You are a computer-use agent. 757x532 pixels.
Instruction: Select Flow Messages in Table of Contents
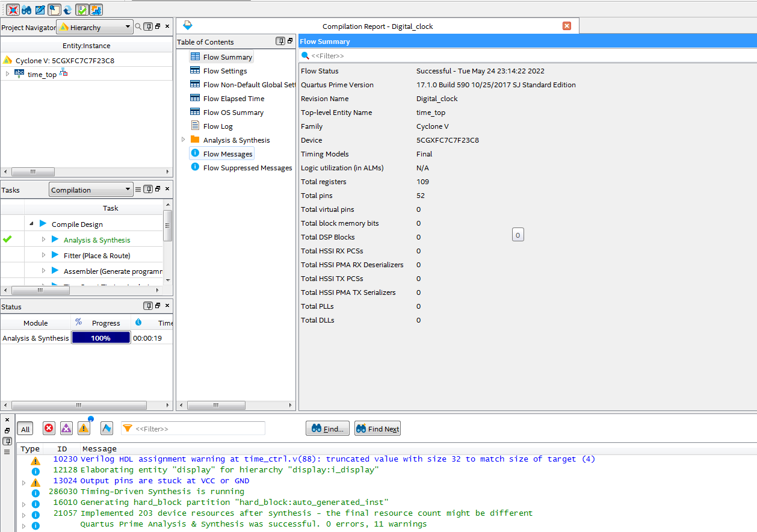227,154
